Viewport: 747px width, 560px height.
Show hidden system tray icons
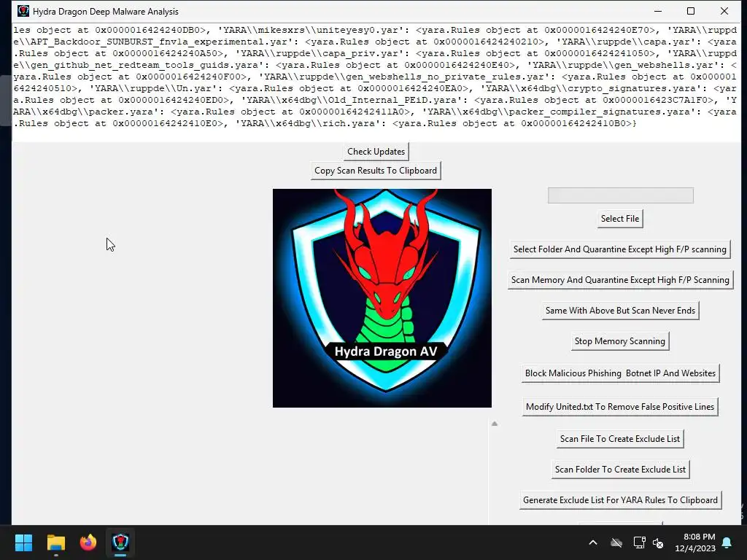point(593,542)
